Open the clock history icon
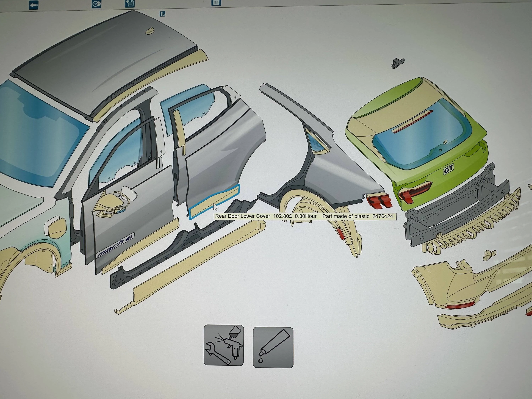The width and height of the screenshot is (532, 399). point(96,4)
